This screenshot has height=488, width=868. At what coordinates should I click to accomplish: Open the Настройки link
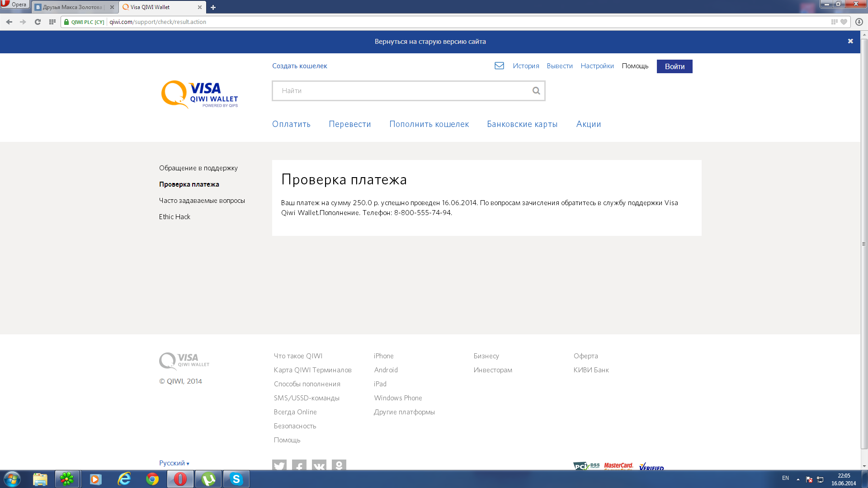pos(597,66)
